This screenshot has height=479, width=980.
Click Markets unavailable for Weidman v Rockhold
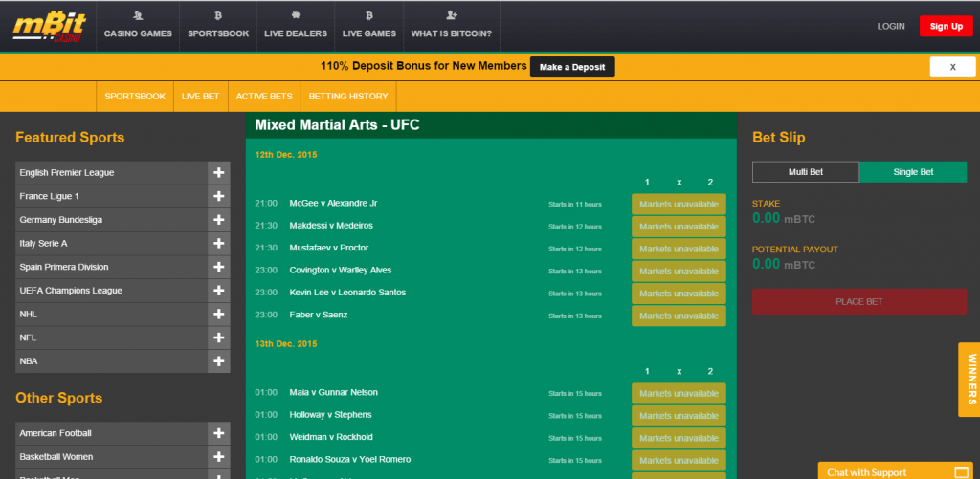679,438
